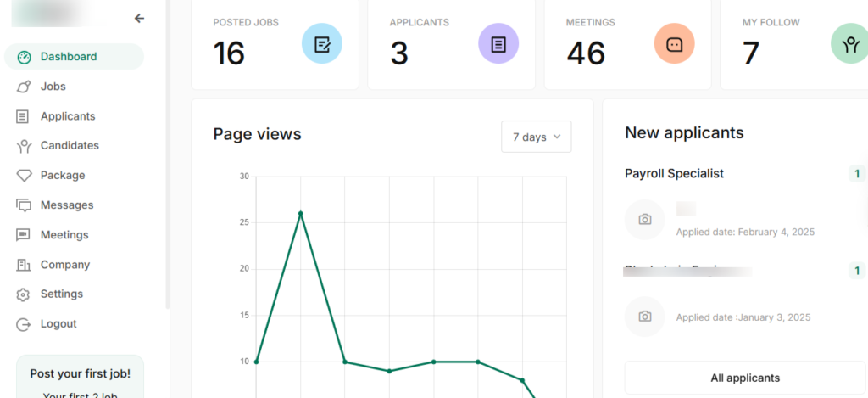Click the Posted Jobs blue circle icon
The width and height of the screenshot is (868, 398).
click(x=322, y=44)
